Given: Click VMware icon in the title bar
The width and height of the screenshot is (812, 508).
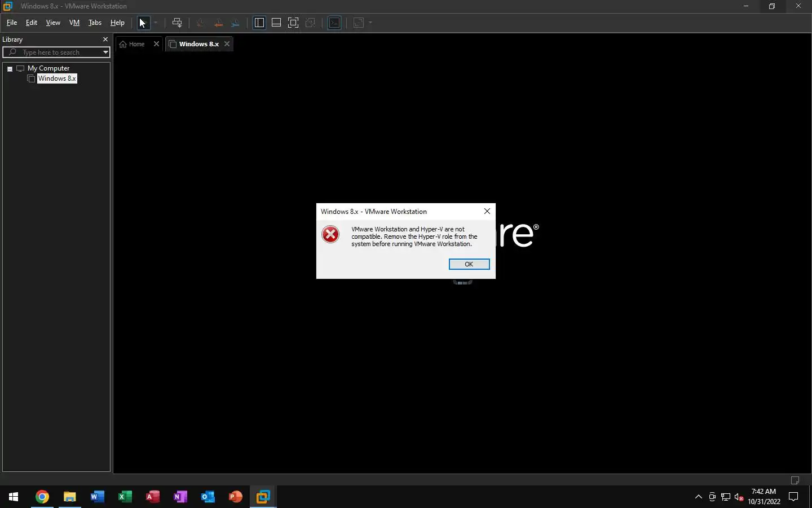Looking at the screenshot, I should [x=7, y=6].
